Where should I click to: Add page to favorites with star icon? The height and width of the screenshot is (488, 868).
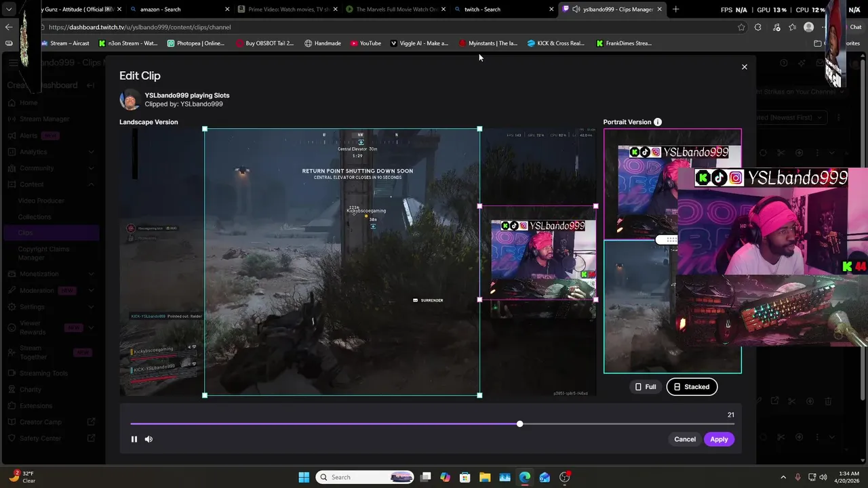click(x=741, y=27)
